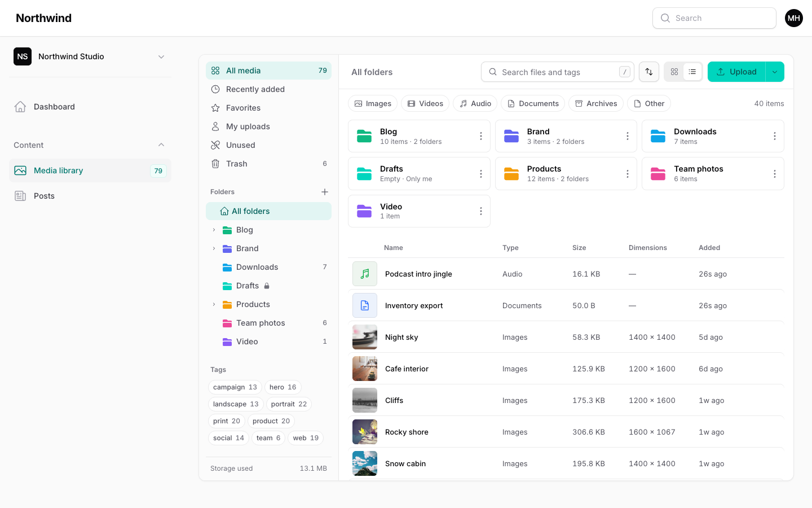
Task: Filter by Images file type
Action: [x=373, y=103]
